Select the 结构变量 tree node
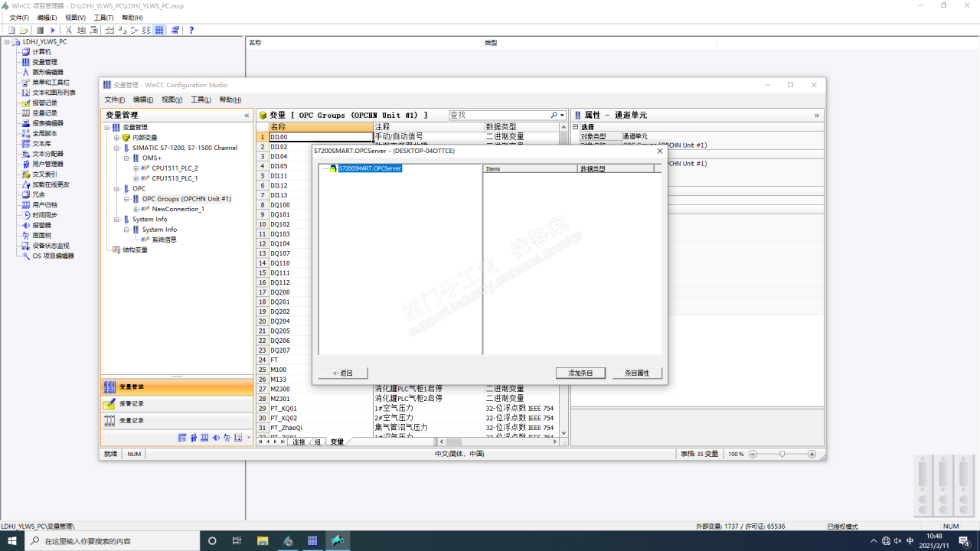Viewport: 980px width, 551px height. pyautogui.click(x=136, y=249)
